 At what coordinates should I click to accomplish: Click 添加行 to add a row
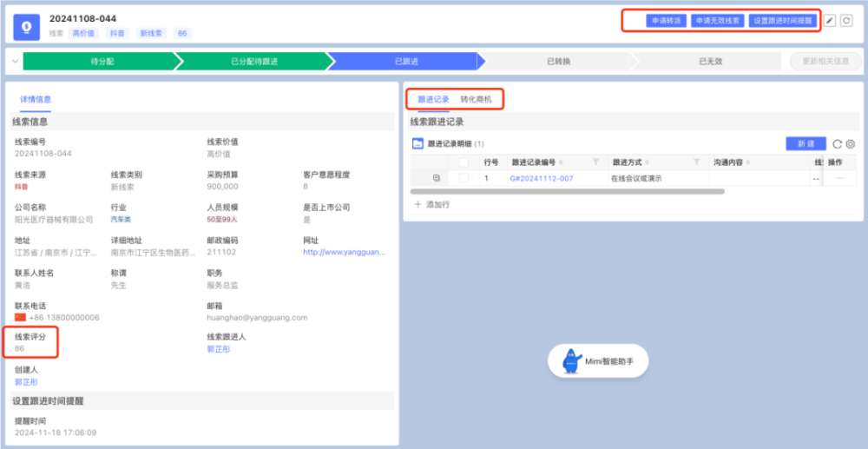point(432,204)
